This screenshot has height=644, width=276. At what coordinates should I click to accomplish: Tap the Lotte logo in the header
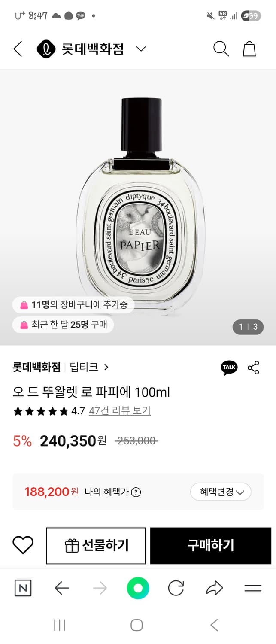[45, 49]
